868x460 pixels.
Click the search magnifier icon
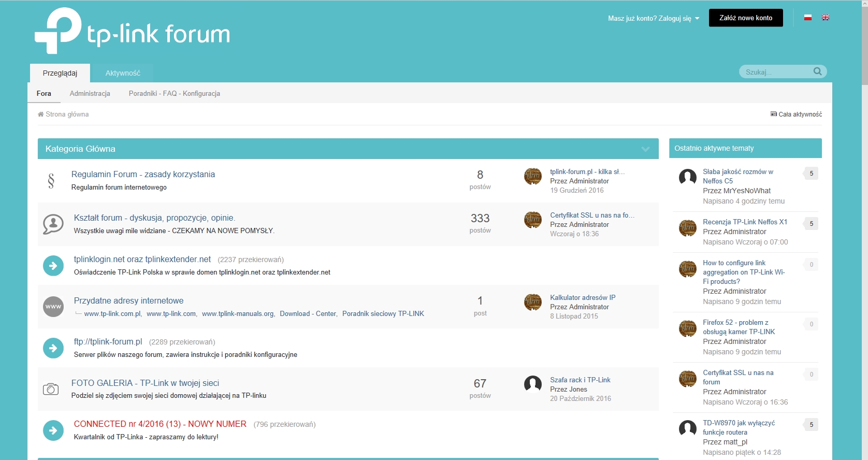[818, 71]
